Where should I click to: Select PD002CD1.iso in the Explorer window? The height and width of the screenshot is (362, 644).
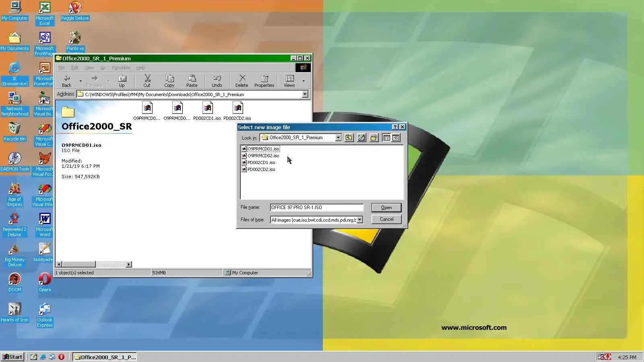click(207, 111)
